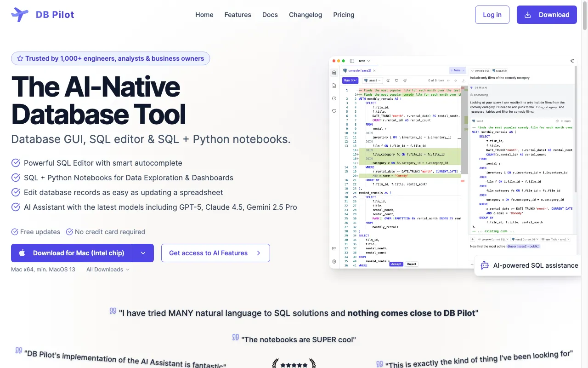Screen dimensions: 588x368
Task: Open the settings gear in app sidebar
Action: tap(334, 261)
